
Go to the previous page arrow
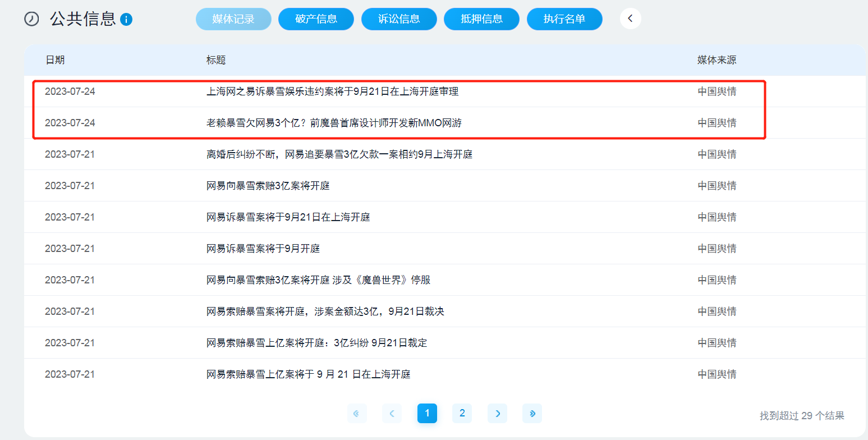392,414
